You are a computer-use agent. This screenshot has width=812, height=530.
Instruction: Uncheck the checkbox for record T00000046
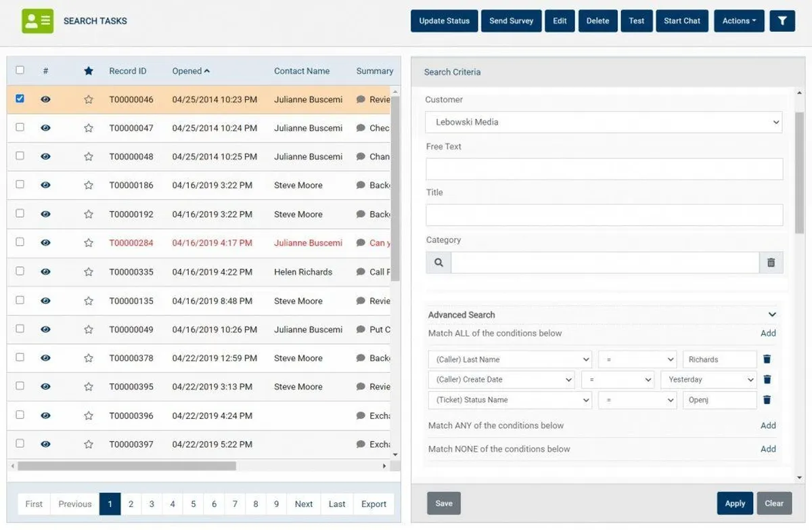[x=20, y=99]
